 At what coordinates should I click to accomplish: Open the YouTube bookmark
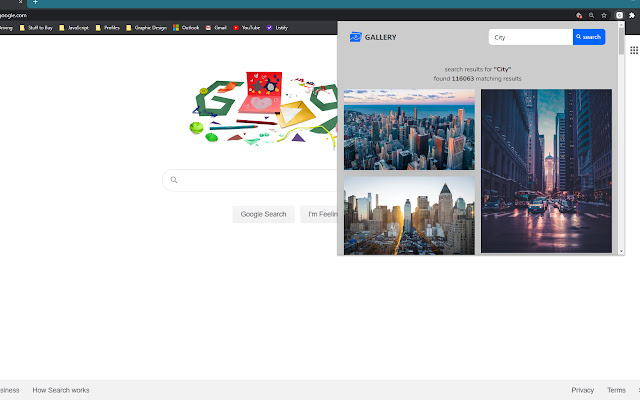[x=246, y=28]
